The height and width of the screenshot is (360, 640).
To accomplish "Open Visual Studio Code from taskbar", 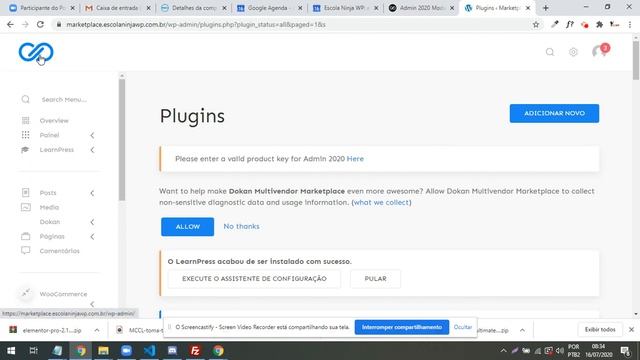I will [149, 351].
